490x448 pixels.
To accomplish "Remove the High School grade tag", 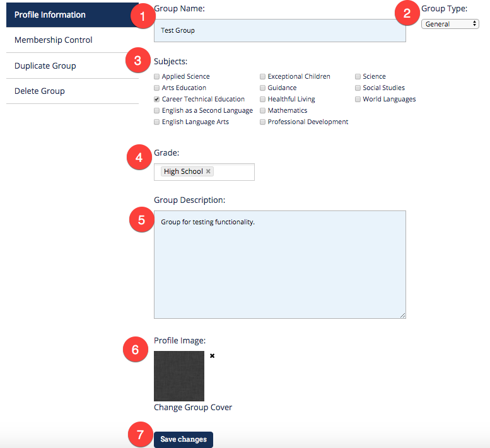I will 208,171.
